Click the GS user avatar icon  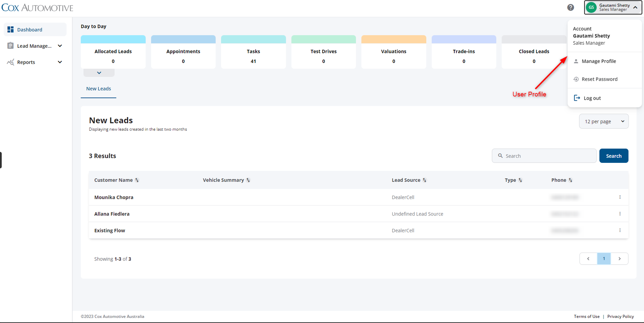tap(591, 8)
